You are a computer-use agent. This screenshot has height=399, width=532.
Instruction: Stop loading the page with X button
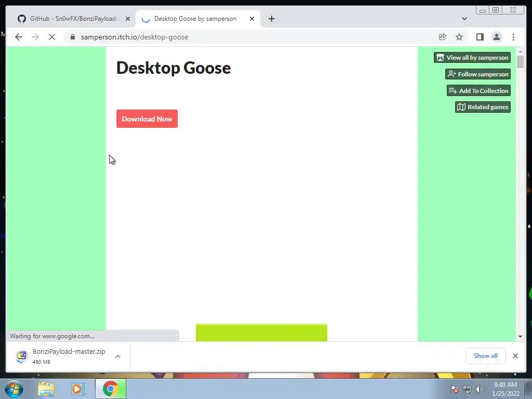click(52, 37)
